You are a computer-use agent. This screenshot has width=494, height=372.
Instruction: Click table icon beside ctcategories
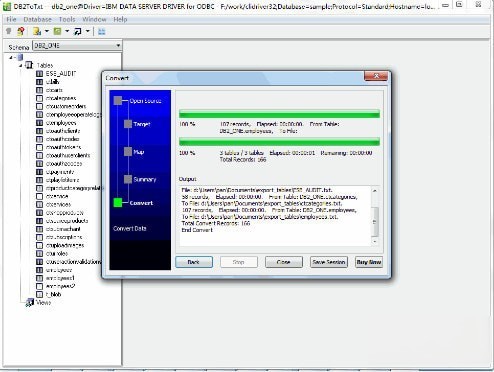tap(39, 98)
